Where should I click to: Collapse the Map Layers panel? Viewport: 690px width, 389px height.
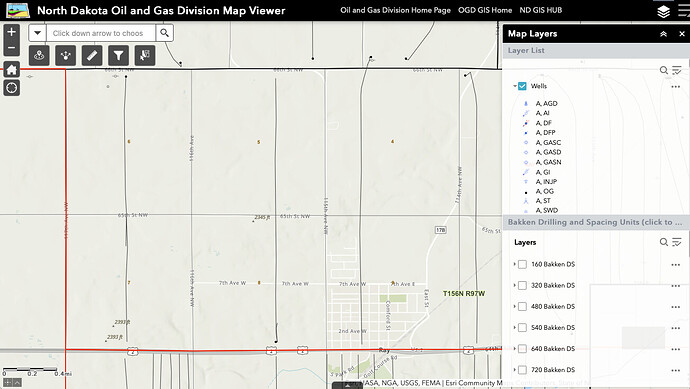[663, 34]
